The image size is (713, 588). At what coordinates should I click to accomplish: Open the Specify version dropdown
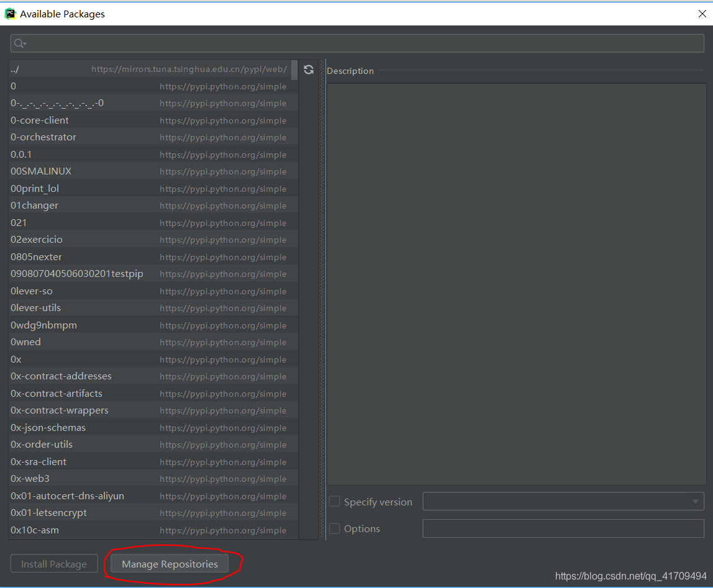pyautogui.click(x=563, y=501)
